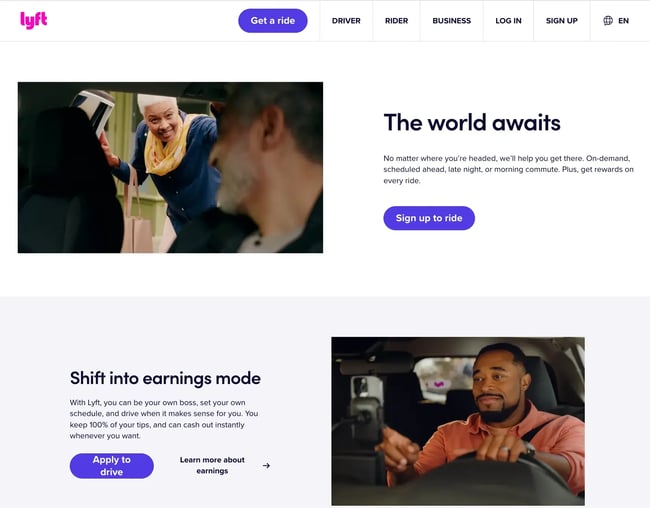Open the RIDER menu
Image resolution: width=650 pixels, height=508 pixels.
(x=396, y=21)
